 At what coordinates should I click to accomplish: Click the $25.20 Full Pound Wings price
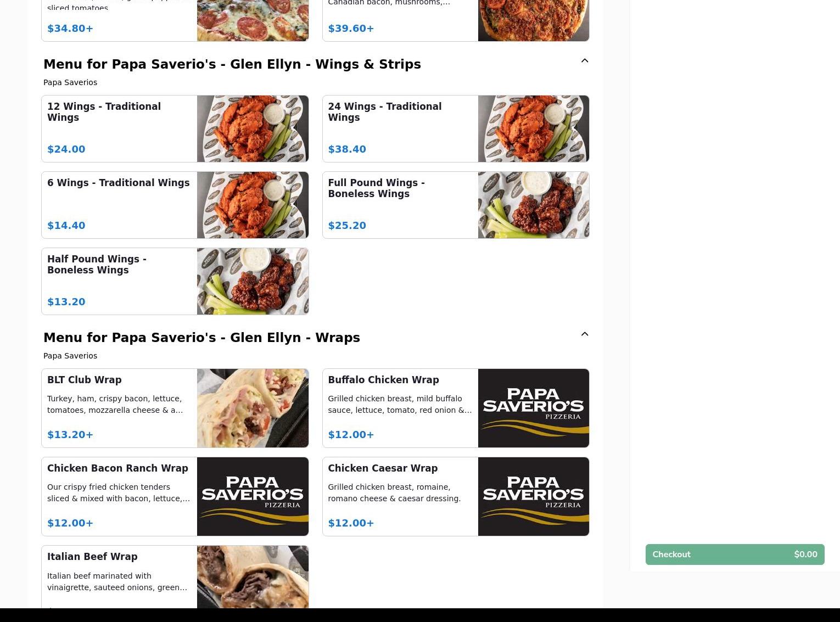point(347,226)
